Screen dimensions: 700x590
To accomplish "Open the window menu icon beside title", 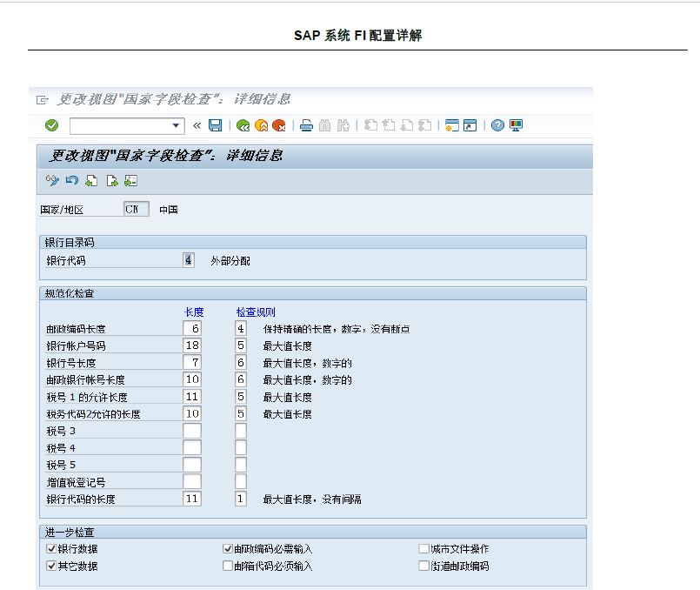I will pyautogui.click(x=42, y=100).
